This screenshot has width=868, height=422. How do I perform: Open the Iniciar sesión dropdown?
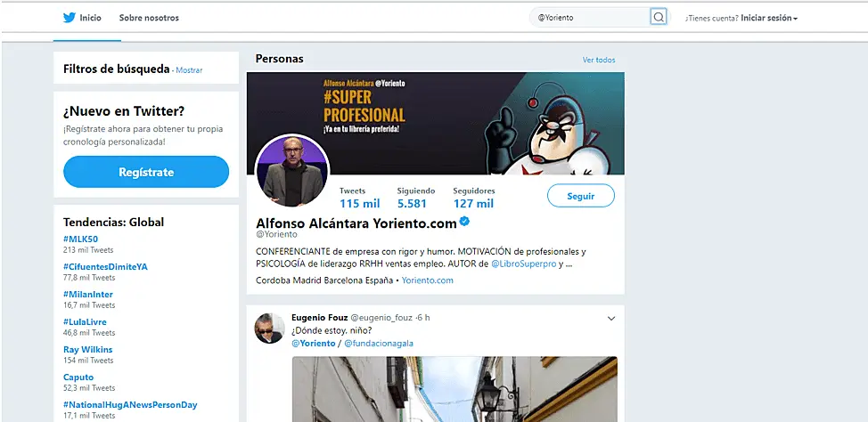(768, 18)
